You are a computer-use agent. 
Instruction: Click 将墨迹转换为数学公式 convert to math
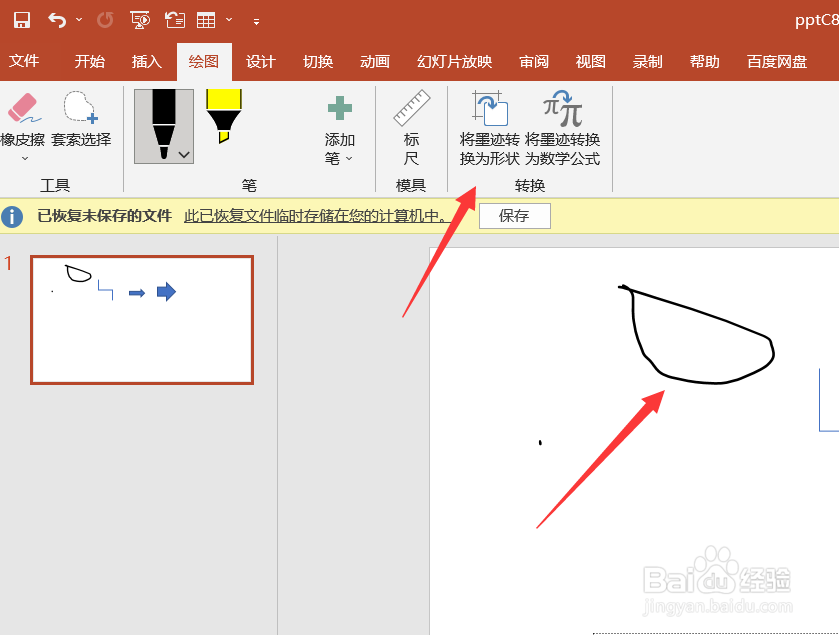(562, 128)
